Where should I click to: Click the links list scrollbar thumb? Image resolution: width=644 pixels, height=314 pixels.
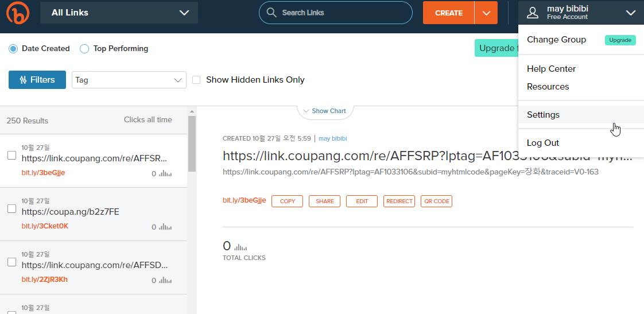192,144
